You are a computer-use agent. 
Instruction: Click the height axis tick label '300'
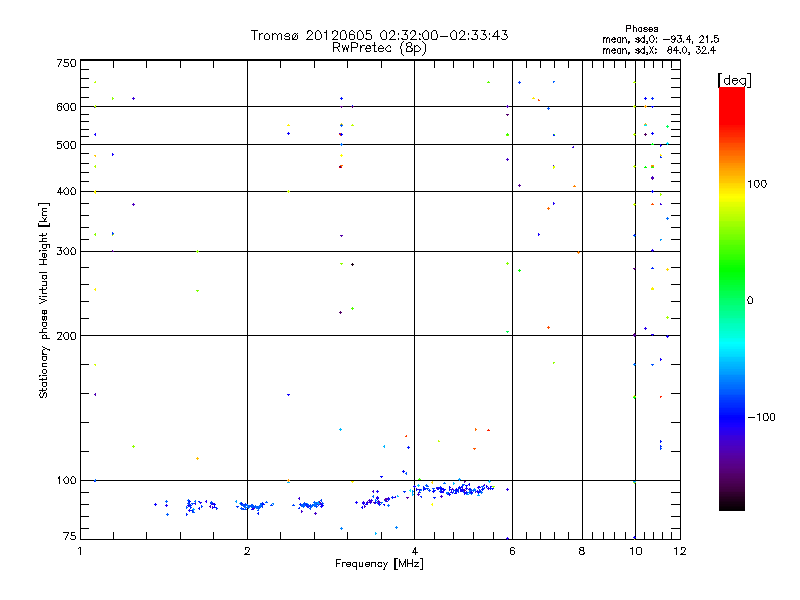point(66,251)
